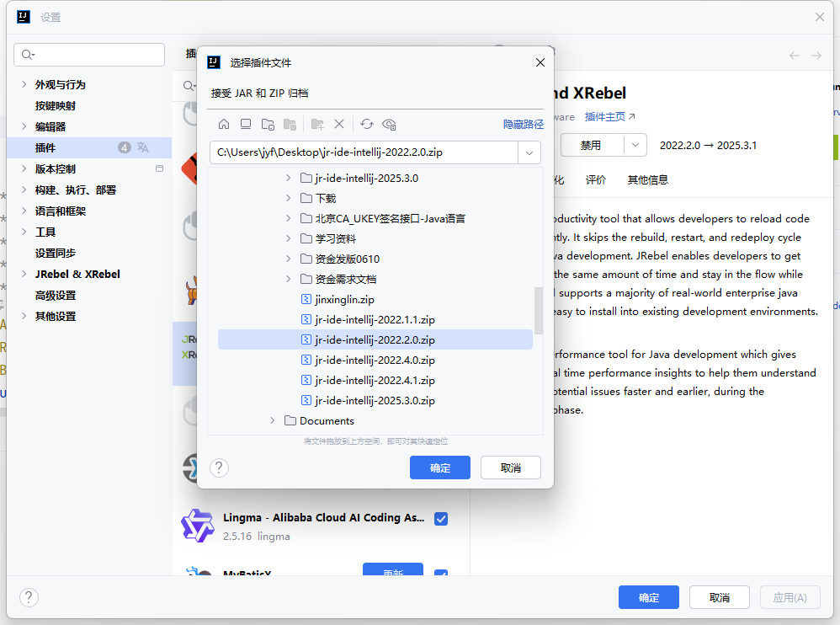Image resolution: width=840 pixels, height=625 pixels.
Task: Toggle Lingma plugin enabled checkbox
Action: click(441, 519)
